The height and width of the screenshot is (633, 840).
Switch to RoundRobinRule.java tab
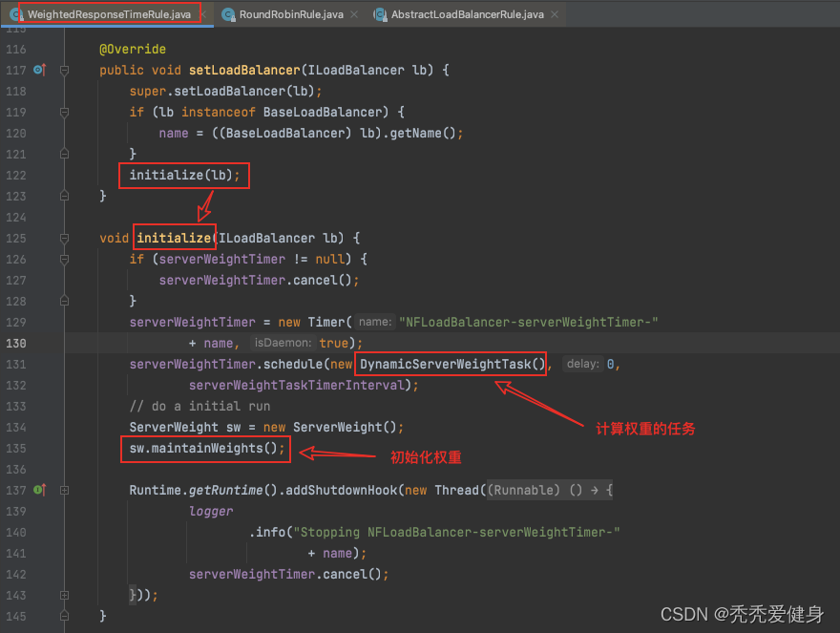point(291,14)
